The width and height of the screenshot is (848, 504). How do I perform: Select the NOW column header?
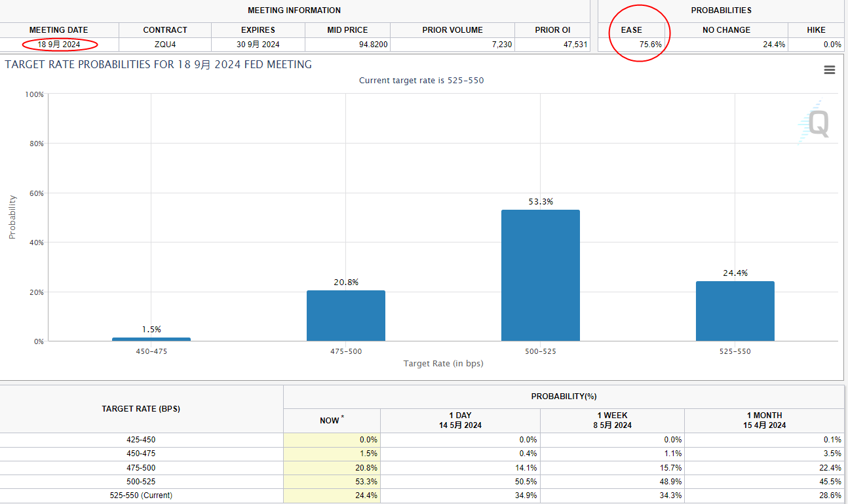(331, 421)
